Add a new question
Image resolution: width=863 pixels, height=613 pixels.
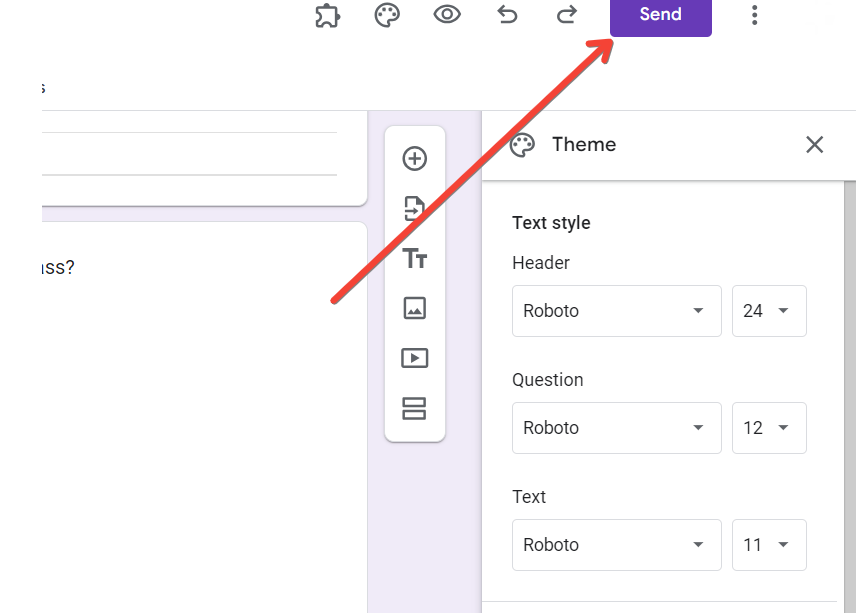(414, 159)
